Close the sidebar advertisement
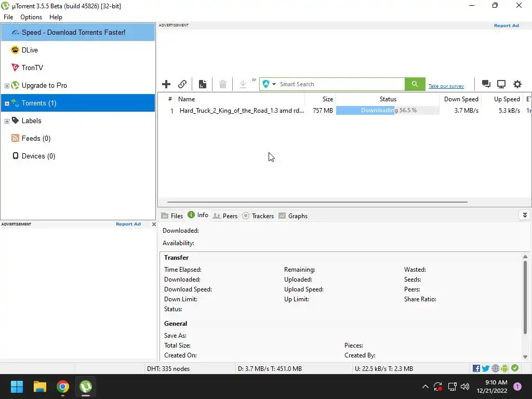The height and width of the screenshot is (399, 532). [154, 224]
